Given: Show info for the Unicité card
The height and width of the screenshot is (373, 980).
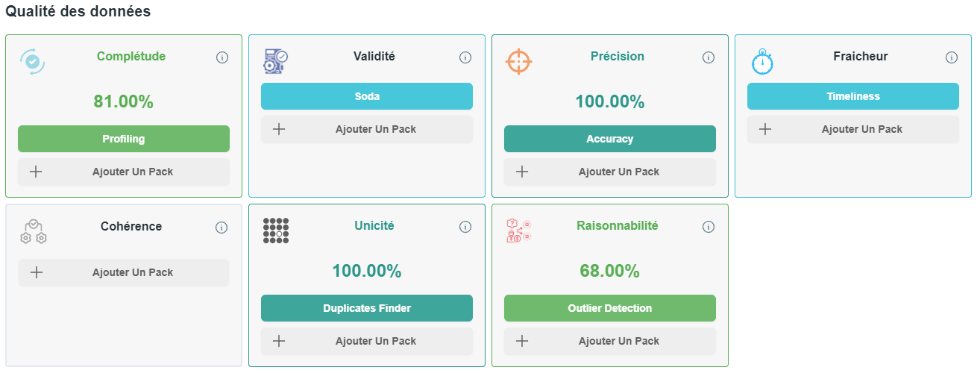Looking at the screenshot, I should (x=465, y=227).
